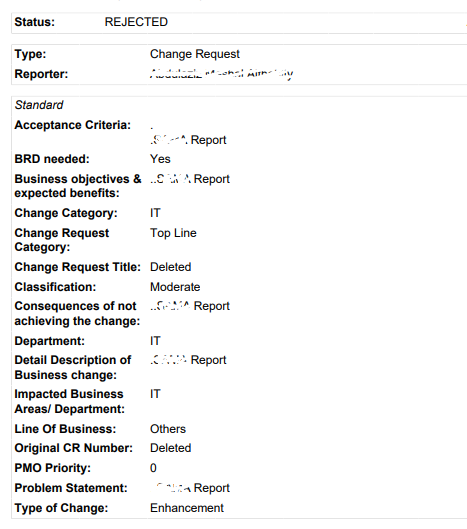Image resolution: width=467 pixels, height=529 pixels.
Task: Click the Line Of Business Others value
Action: (x=168, y=429)
